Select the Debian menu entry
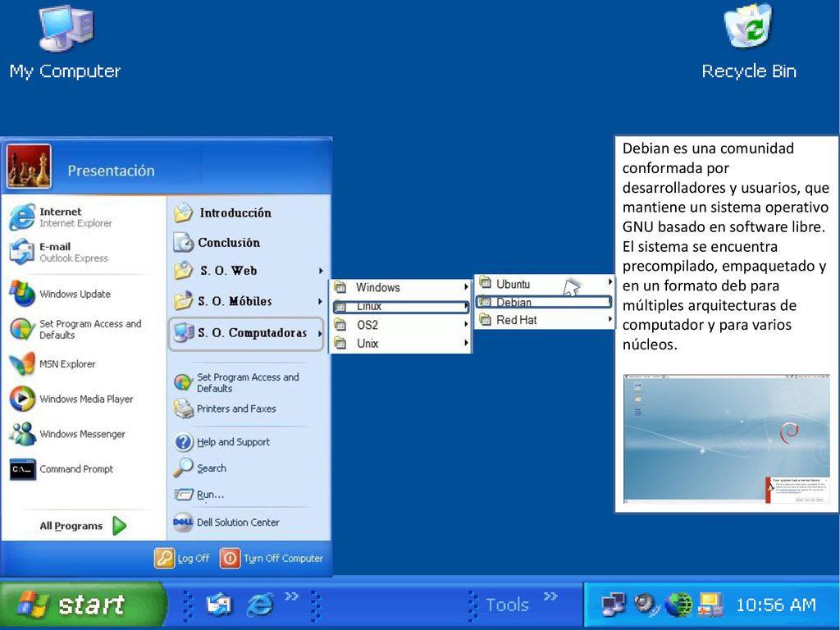The height and width of the screenshot is (630, 840). point(543,302)
